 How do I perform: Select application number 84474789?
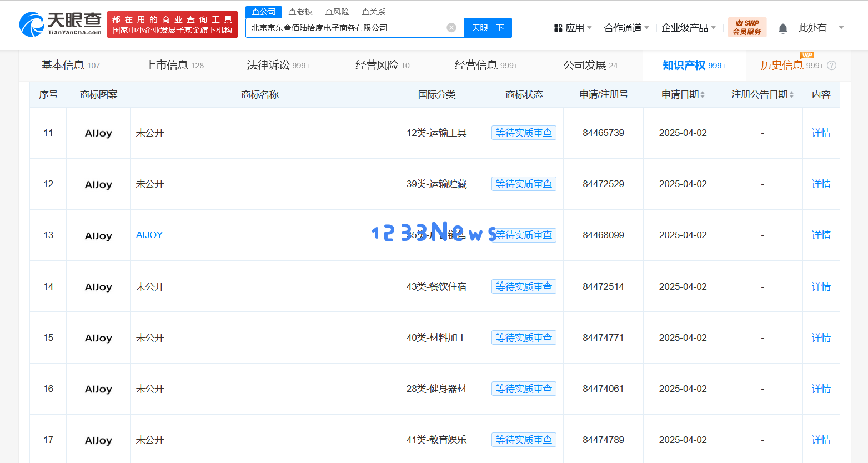click(603, 440)
